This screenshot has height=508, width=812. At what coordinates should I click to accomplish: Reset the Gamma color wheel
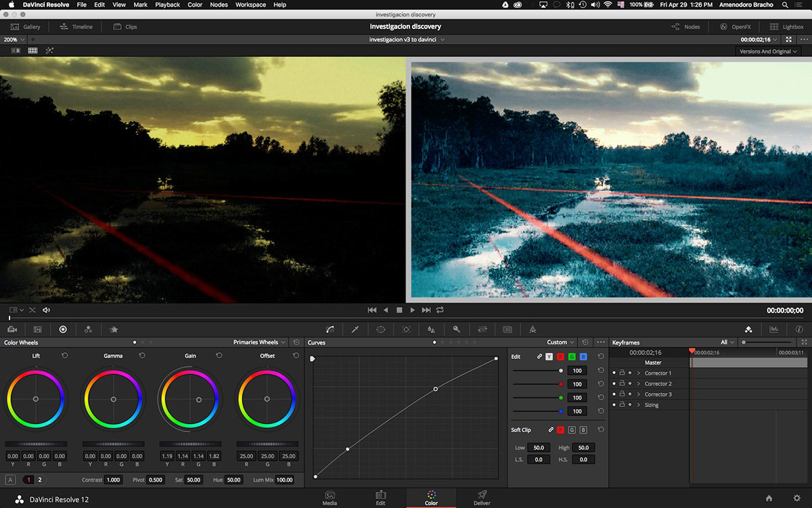142,355
